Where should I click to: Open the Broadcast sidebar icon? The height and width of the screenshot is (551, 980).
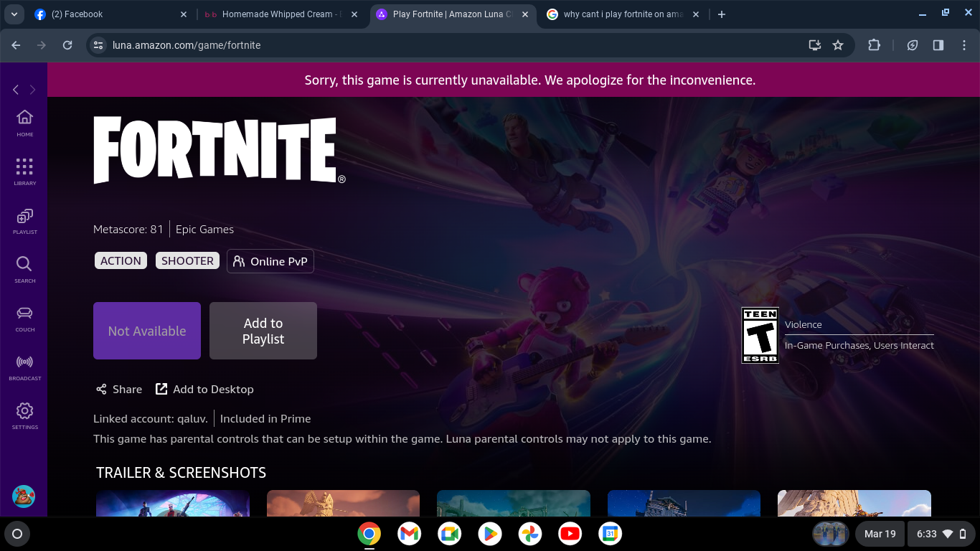[24, 366]
